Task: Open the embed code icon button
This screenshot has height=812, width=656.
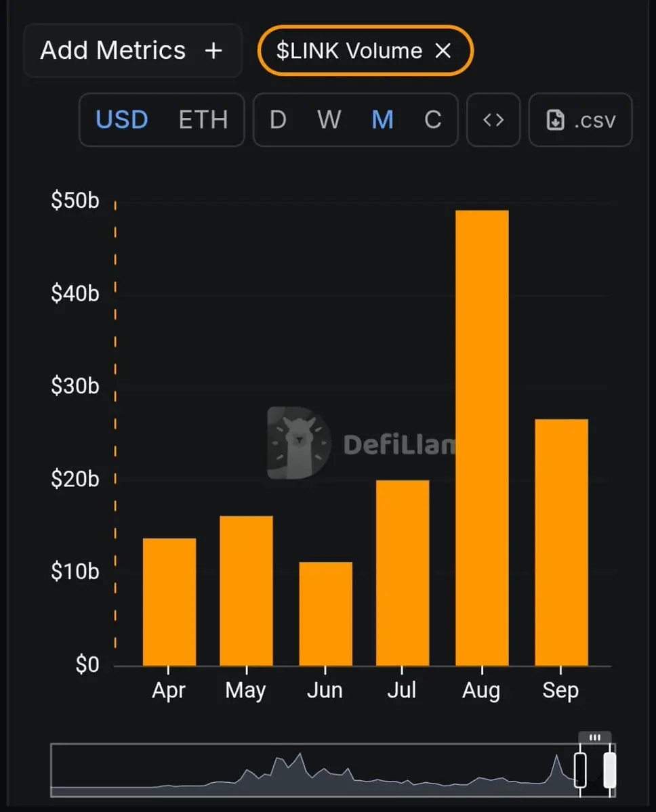Action: coord(493,120)
